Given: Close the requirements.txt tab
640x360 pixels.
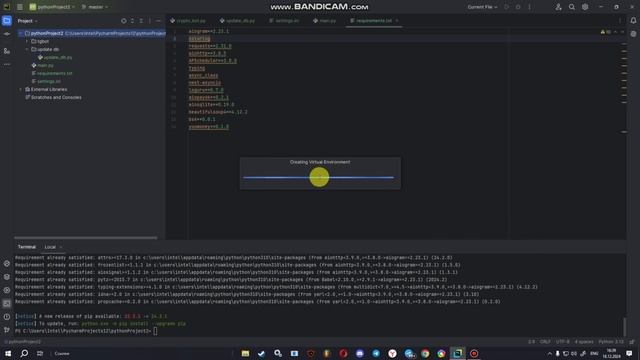Looking at the screenshot, I should click(x=397, y=21).
